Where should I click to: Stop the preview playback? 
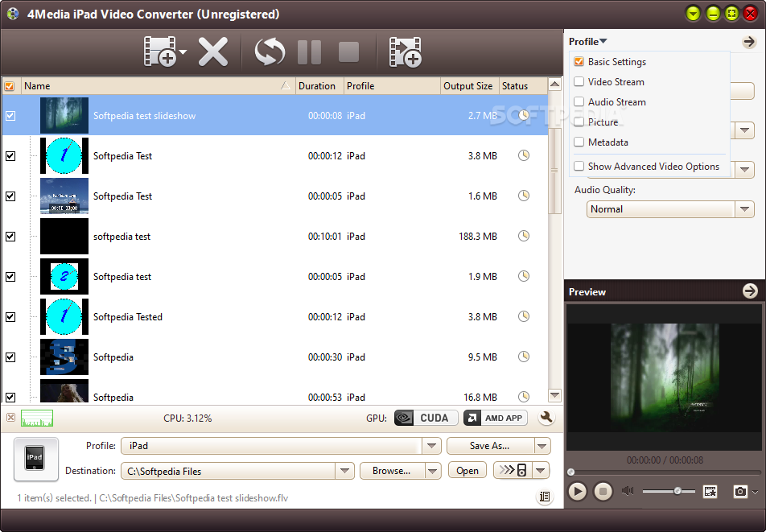coord(603,491)
